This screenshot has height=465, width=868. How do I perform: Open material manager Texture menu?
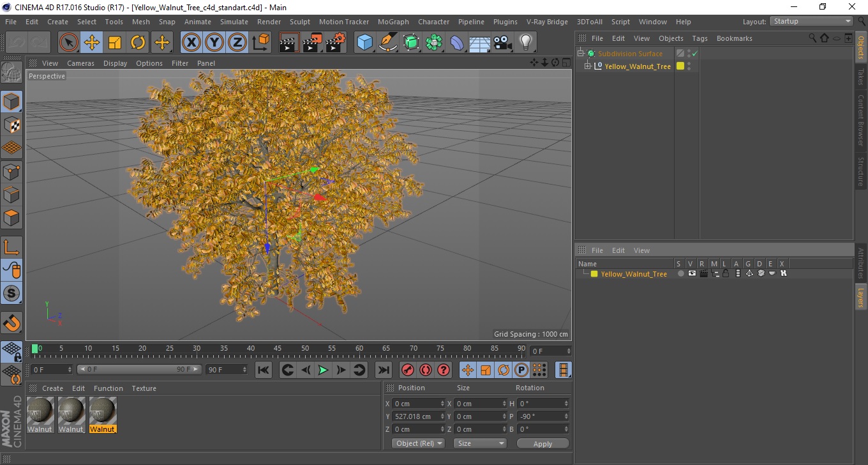click(144, 388)
